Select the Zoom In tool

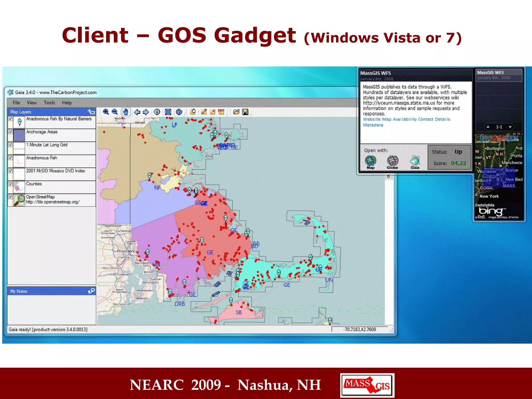[106, 112]
